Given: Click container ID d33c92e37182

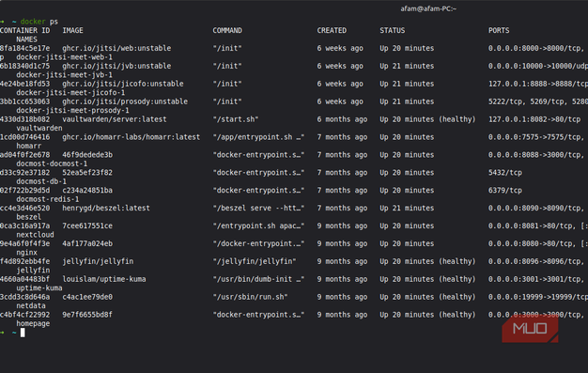Looking at the screenshot, I should pos(24,173).
